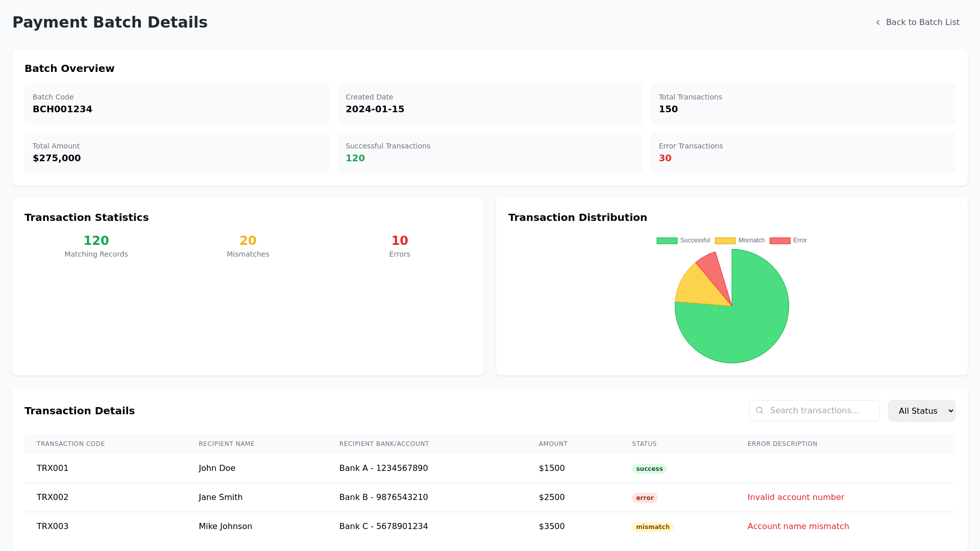The width and height of the screenshot is (980, 551).
Task: Toggle the Successful legend swatch
Action: [667, 241]
